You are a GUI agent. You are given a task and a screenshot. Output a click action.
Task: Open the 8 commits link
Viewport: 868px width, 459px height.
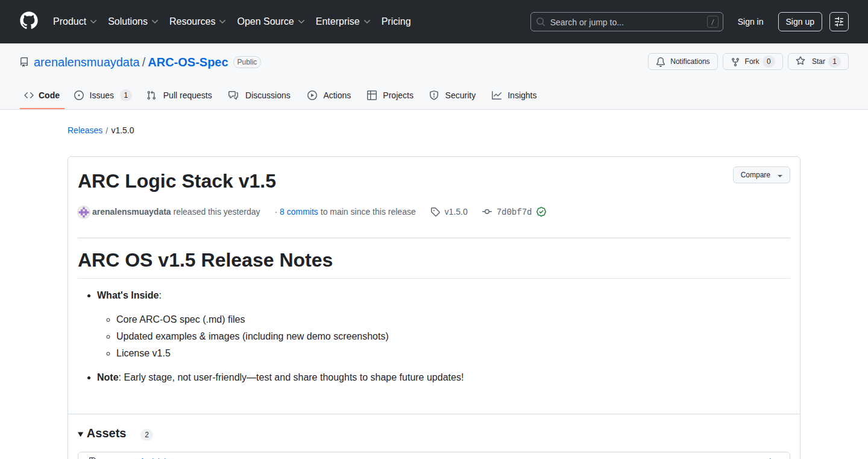tap(299, 212)
